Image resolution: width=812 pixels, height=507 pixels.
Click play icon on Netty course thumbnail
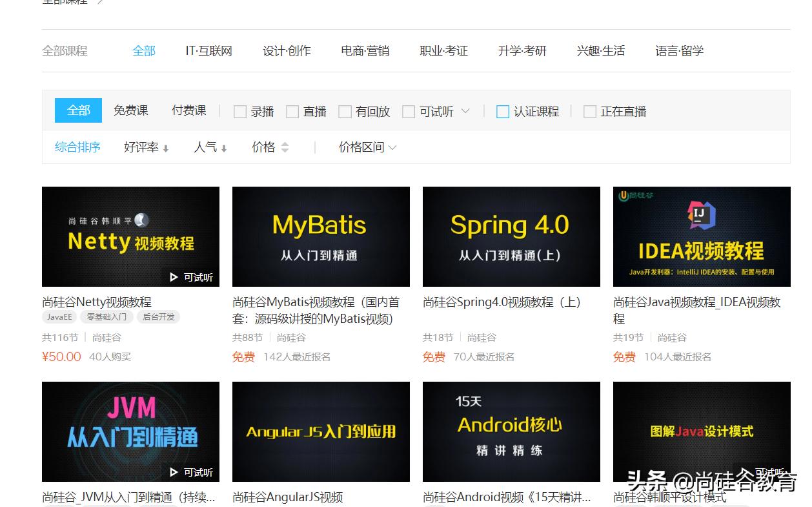pos(174,277)
